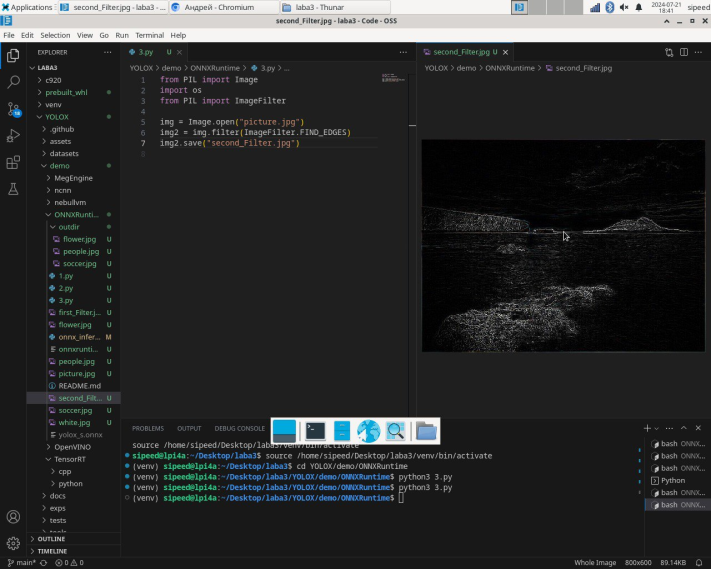Toggle the system volume mute icon
Viewport: 711px width, 569px height.
click(626, 7)
